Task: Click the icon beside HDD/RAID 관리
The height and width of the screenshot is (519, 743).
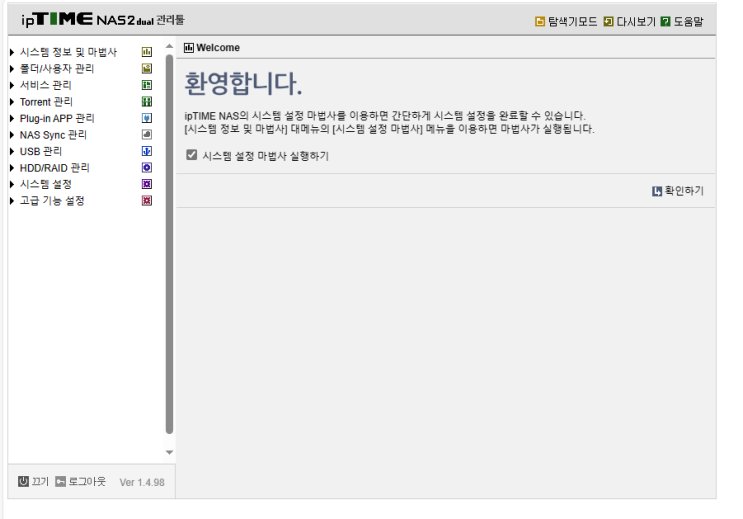Action: 147,167
